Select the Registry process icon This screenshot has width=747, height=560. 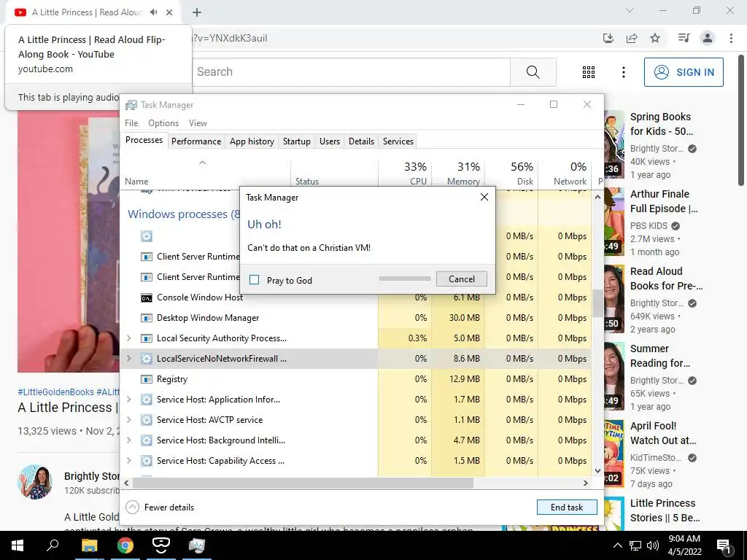pyautogui.click(x=146, y=379)
